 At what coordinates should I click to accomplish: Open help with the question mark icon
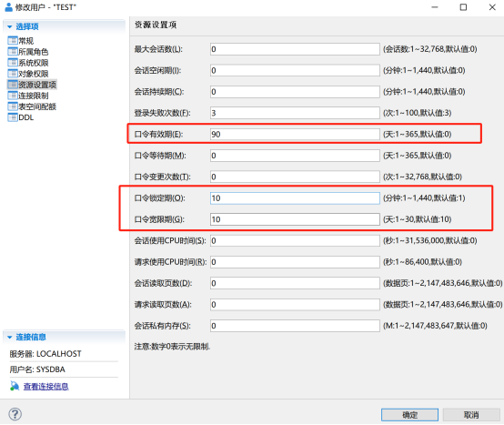pos(15,414)
